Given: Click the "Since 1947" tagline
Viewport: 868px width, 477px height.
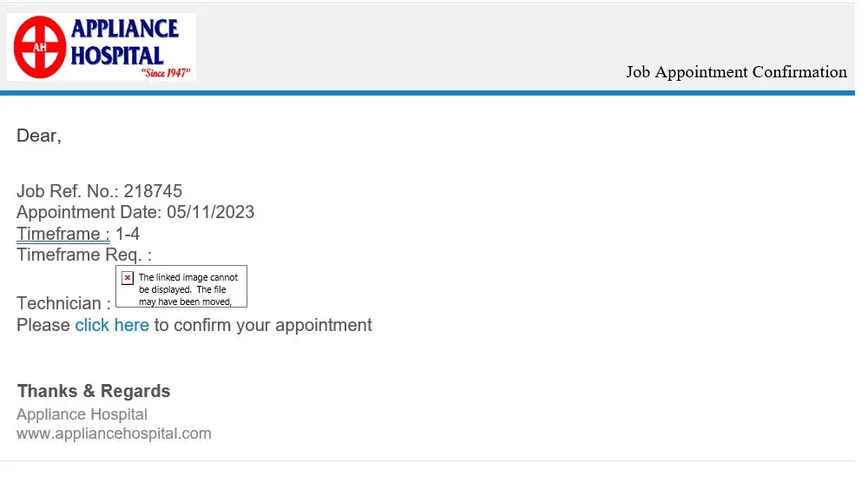Looking at the screenshot, I should pos(165,74).
